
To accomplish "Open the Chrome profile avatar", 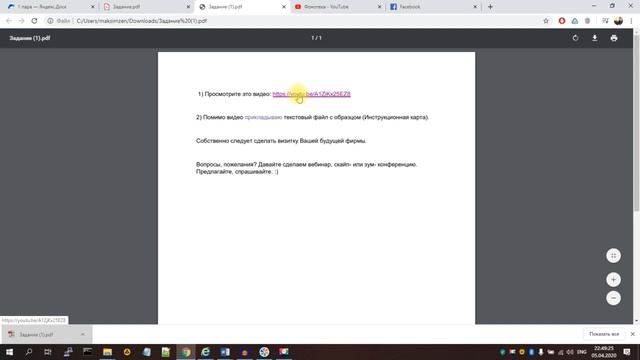I will 618,21.
